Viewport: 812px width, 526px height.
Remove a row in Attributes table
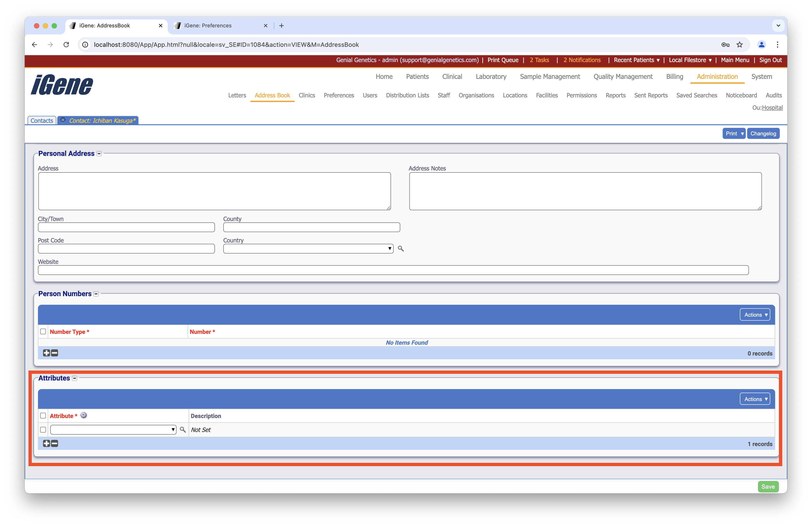55,443
